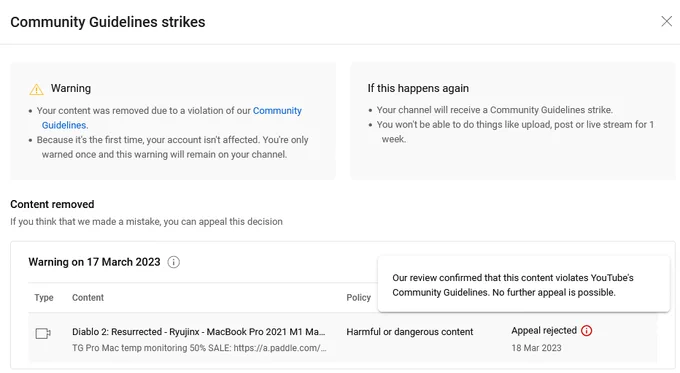This screenshot has height=373, width=680.
Task: Open the Community Guidelines link
Action: point(277,111)
